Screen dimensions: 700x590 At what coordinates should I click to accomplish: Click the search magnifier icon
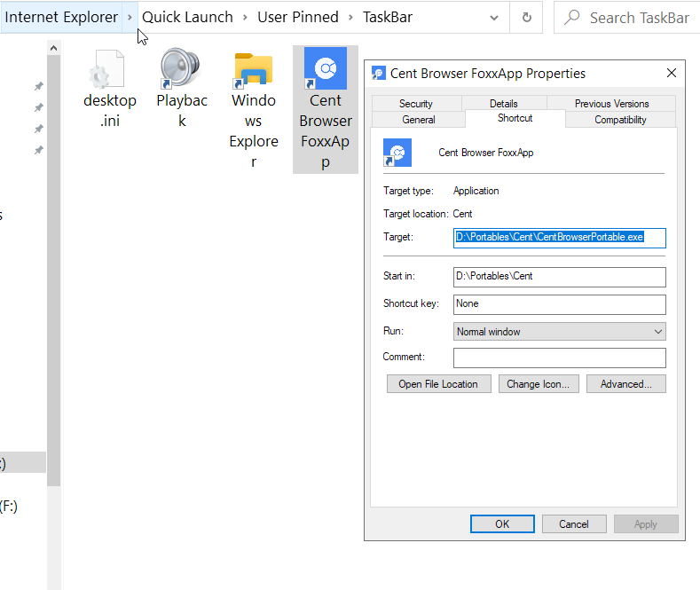(x=572, y=18)
